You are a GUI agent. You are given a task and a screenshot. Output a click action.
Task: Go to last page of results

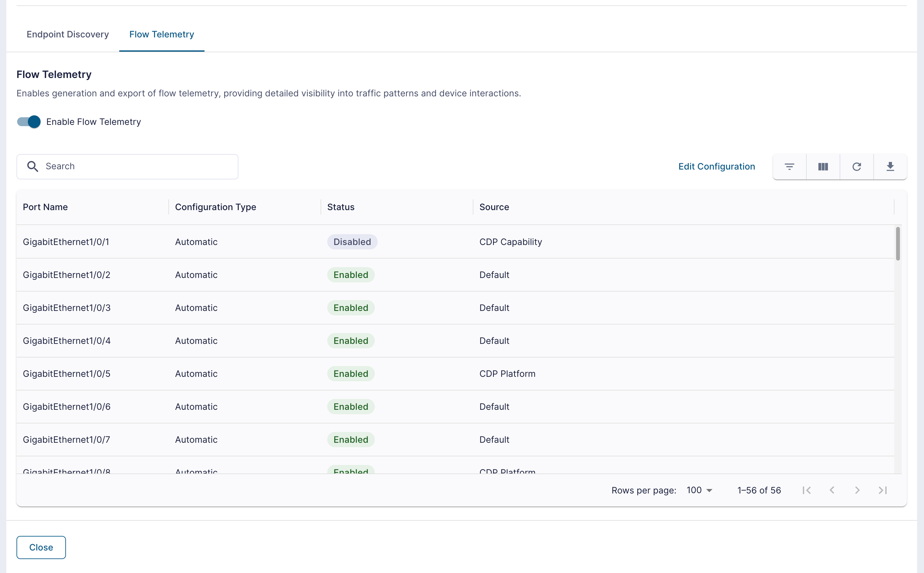(883, 490)
